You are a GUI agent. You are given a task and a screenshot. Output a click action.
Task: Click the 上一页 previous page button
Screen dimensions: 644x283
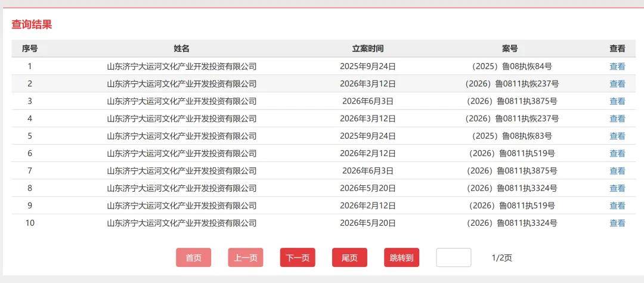[x=246, y=257]
